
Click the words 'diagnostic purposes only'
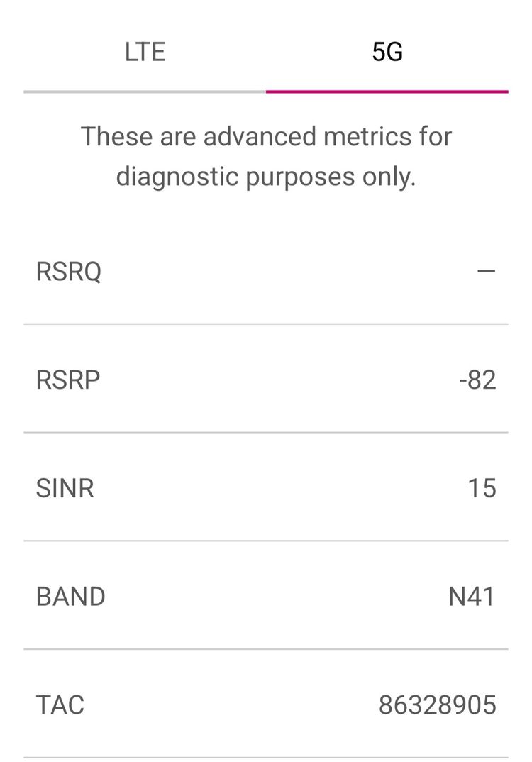coord(266,177)
